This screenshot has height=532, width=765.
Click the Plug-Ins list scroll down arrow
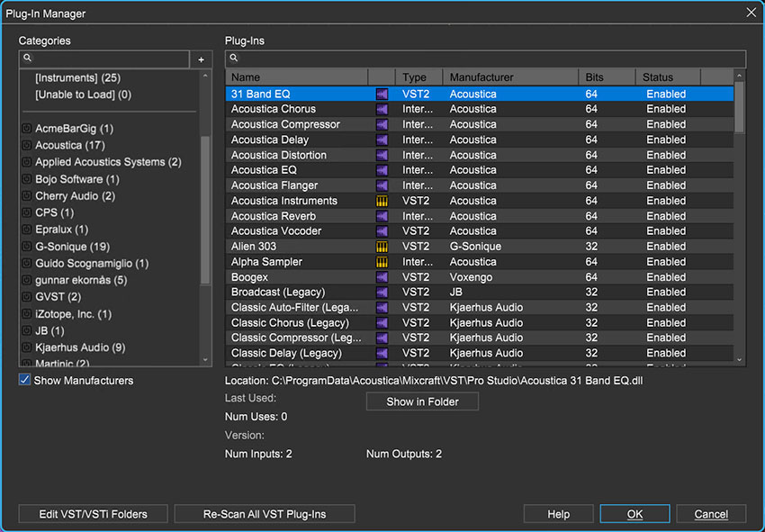(x=740, y=360)
